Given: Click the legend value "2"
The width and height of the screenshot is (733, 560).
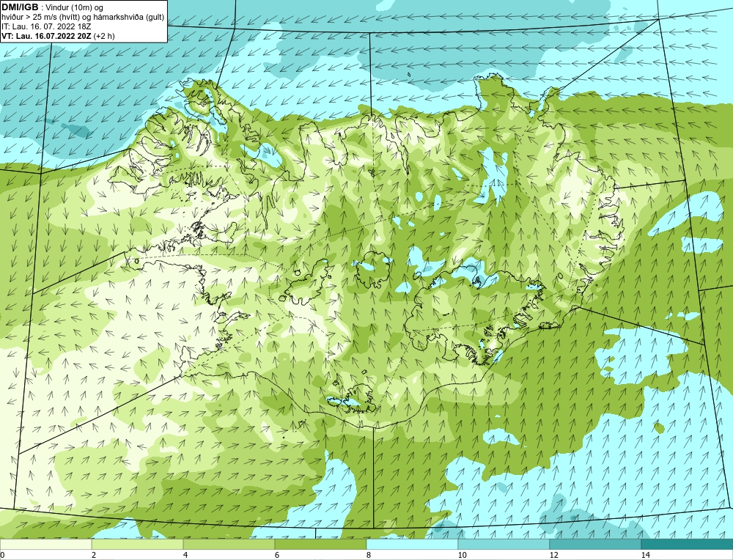Looking at the screenshot, I should [x=94, y=555].
